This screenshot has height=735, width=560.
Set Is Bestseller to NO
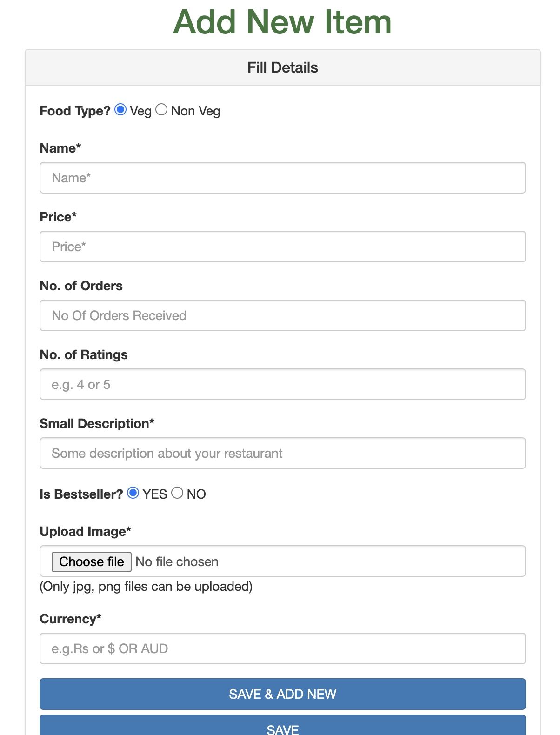tap(177, 493)
